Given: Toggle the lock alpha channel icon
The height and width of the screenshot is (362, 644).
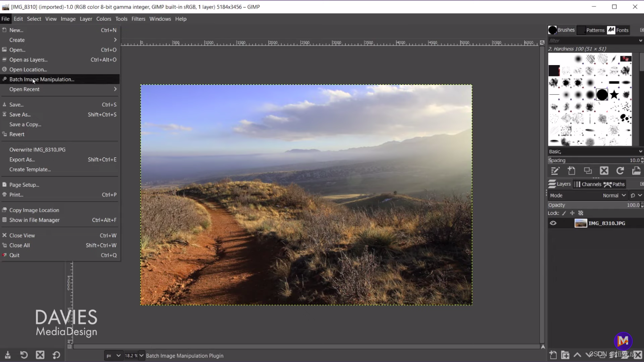Looking at the screenshot, I should (581, 213).
